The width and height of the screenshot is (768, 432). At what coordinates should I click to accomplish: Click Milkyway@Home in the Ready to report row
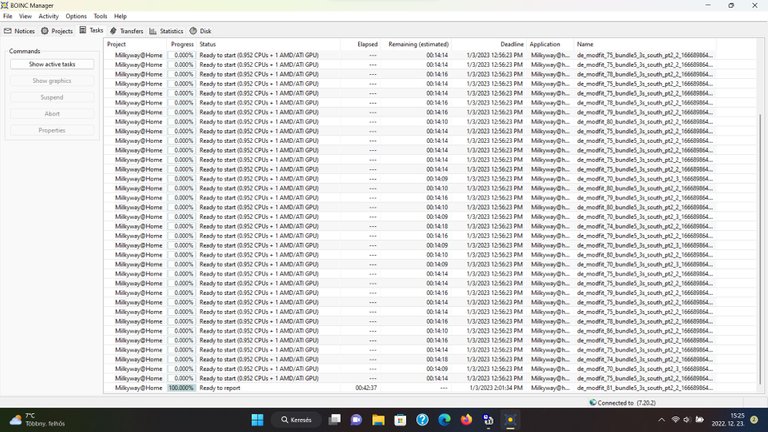[x=139, y=388]
